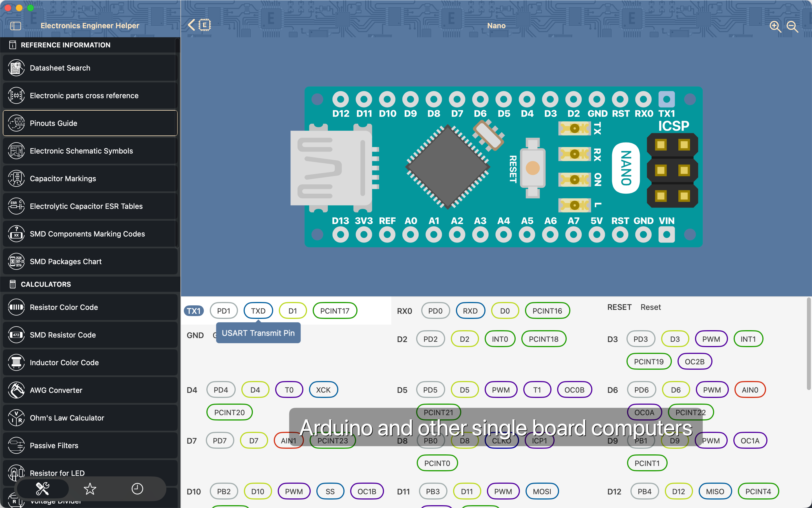Click the T0 tag for D4

[x=289, y=390]
